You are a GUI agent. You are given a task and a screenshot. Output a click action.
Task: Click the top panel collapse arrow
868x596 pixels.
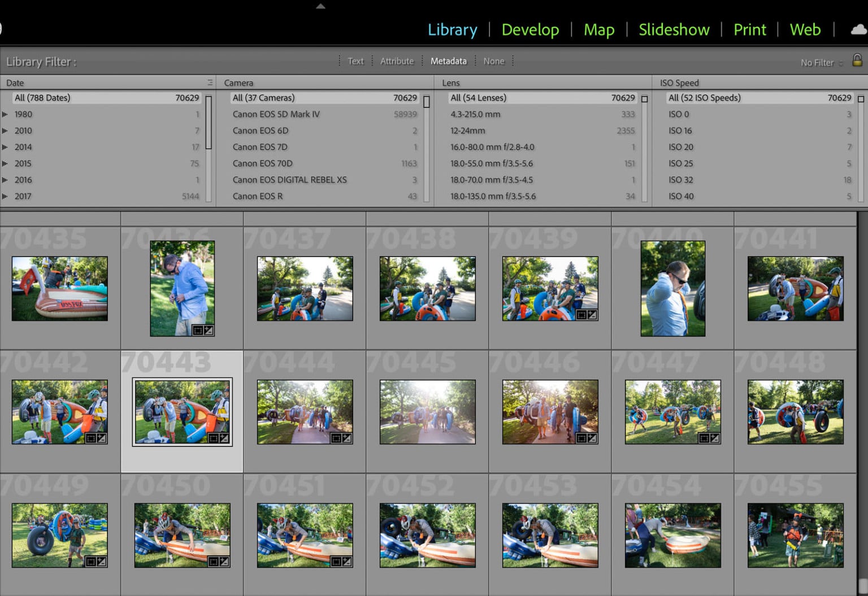[x=320, y=6]
